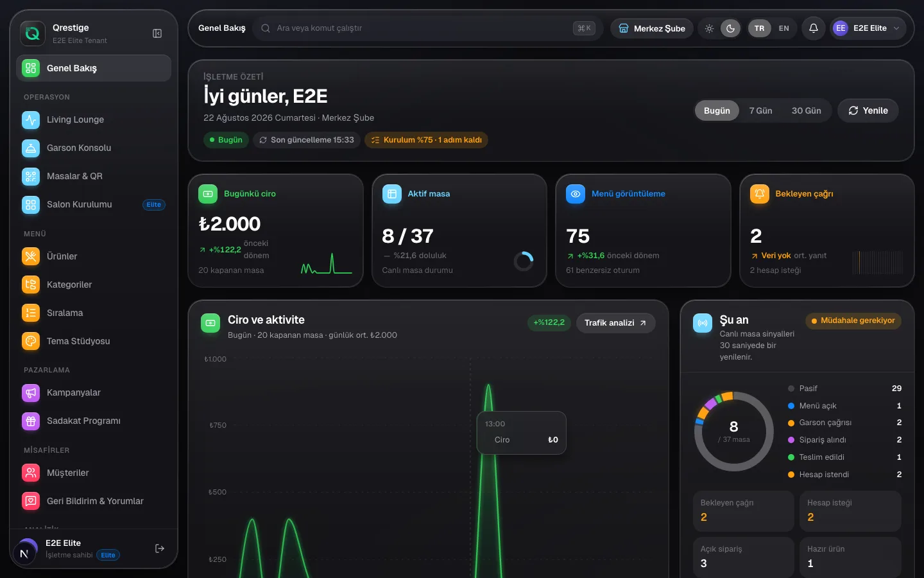Viewport: 924px width, 578px height.
Task: Click the Son güncelleme 15:33 badge
Action: click(x=307, y=140)
